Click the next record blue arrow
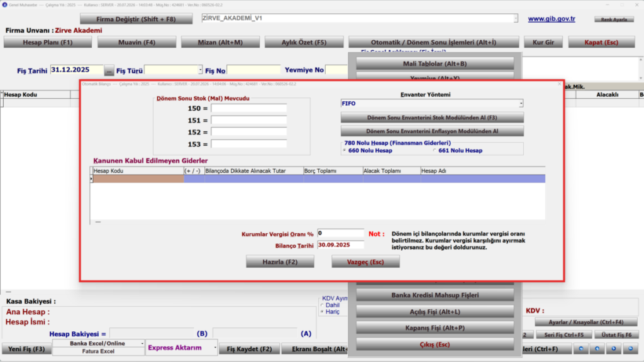 click(x=614, y=348)
